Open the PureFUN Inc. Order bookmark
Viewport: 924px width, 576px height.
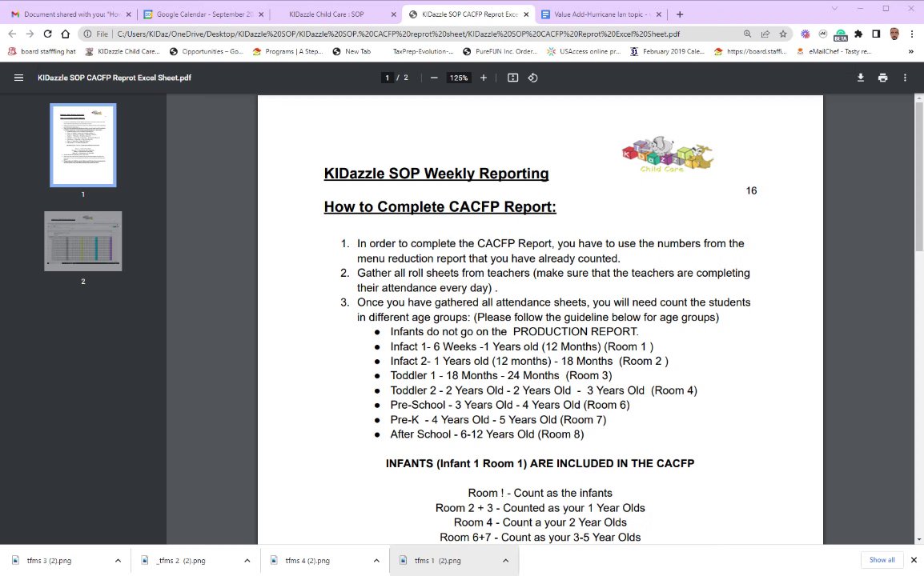(500, 52)
